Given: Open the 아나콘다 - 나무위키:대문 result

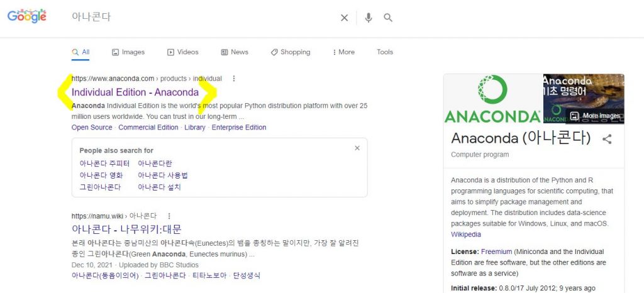Looking at the screenshot, I should (126, 229).
